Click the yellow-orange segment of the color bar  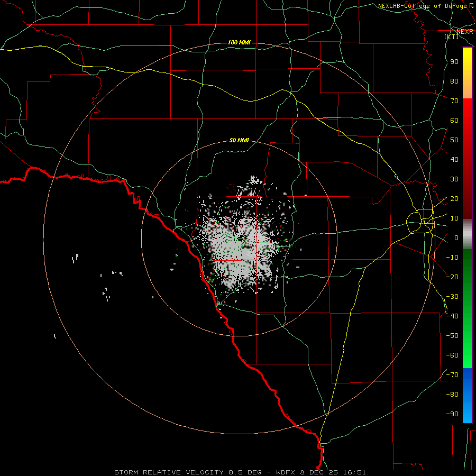[x=467, y=73]
